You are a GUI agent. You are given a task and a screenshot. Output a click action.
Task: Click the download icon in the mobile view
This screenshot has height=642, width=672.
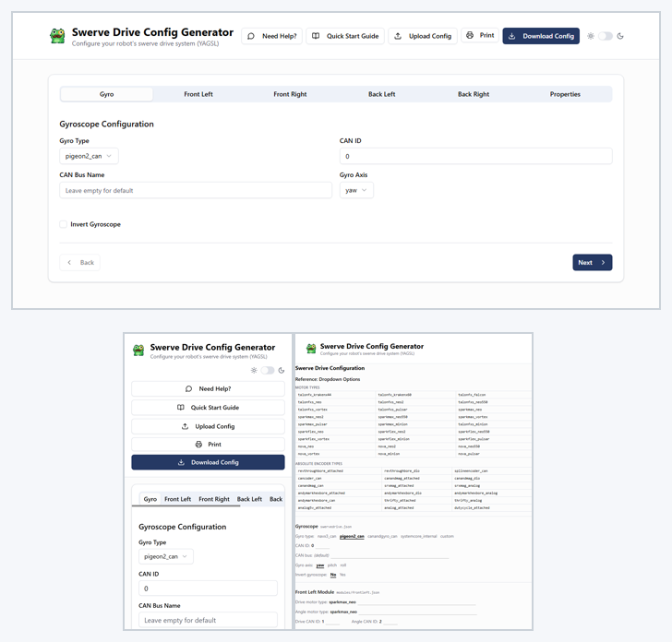[x=181, y=462]
